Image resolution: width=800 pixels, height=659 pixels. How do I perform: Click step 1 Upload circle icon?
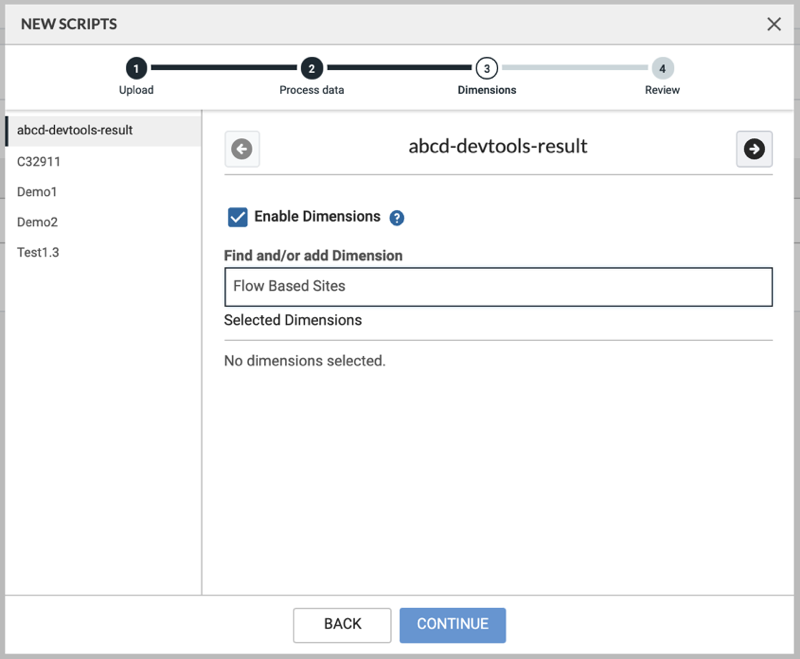coord(136,68)
